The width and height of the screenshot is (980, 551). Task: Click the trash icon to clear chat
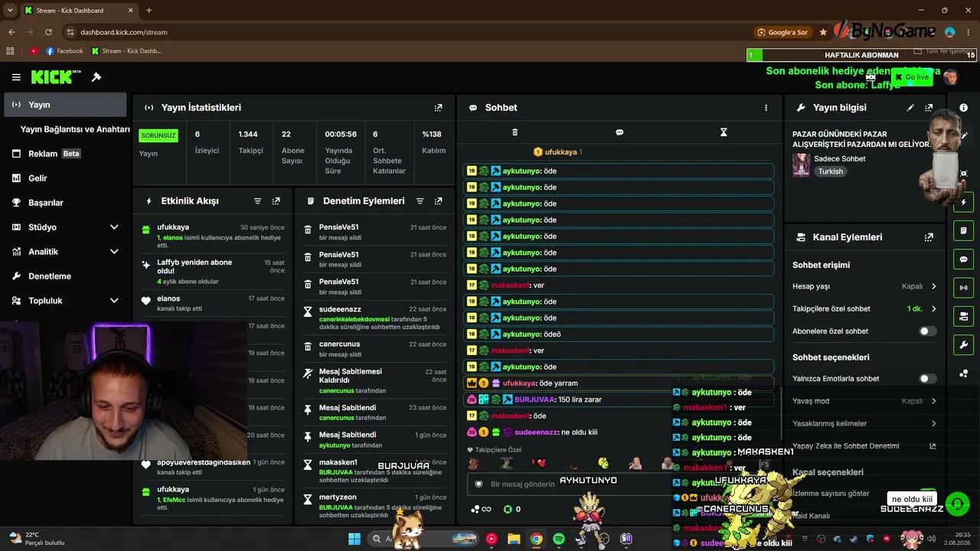click(514, 132)
